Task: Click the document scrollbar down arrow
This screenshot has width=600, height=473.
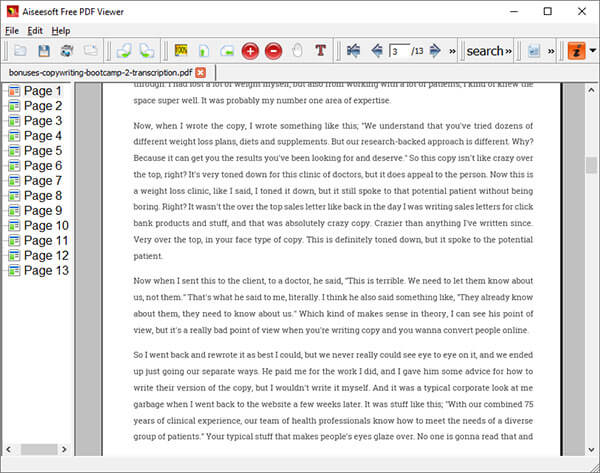Action: click(x=591, y=450)
